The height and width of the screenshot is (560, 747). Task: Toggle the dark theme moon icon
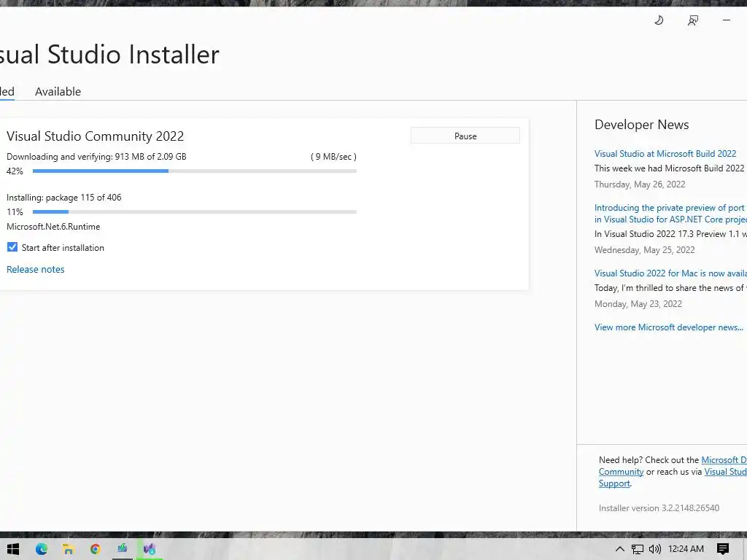(x=659, y=20)
